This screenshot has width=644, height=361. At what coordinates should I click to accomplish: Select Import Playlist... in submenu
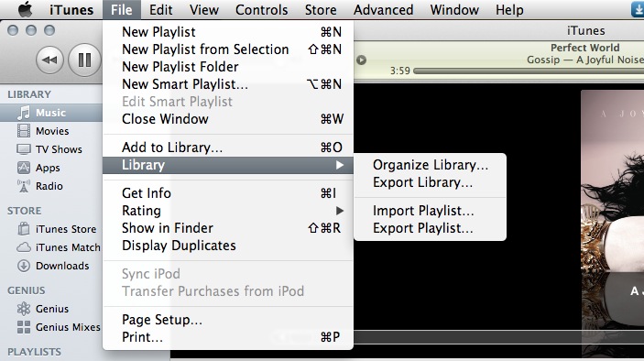pyautogui.click(x=430, y=211)
